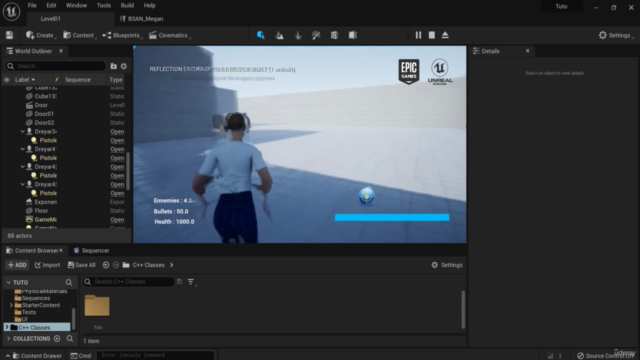Screen dimensions: 640x360
Task: Switch to the Sequencer tab
Action: tap(91, 251)
